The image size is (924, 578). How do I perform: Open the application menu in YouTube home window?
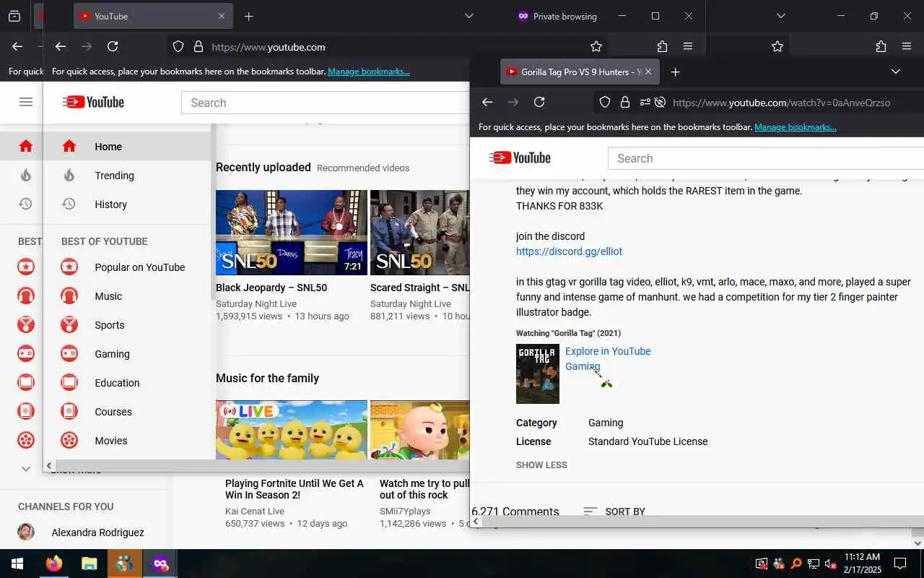click(688, 46)
